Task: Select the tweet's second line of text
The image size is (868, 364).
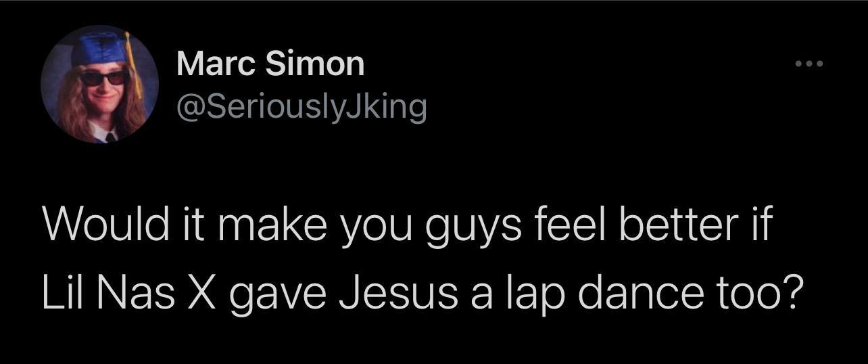Action: tap(423, 292)
